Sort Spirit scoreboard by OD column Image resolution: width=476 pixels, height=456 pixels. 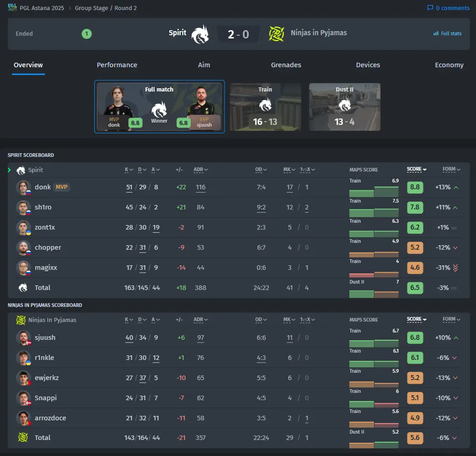point(261,170)
